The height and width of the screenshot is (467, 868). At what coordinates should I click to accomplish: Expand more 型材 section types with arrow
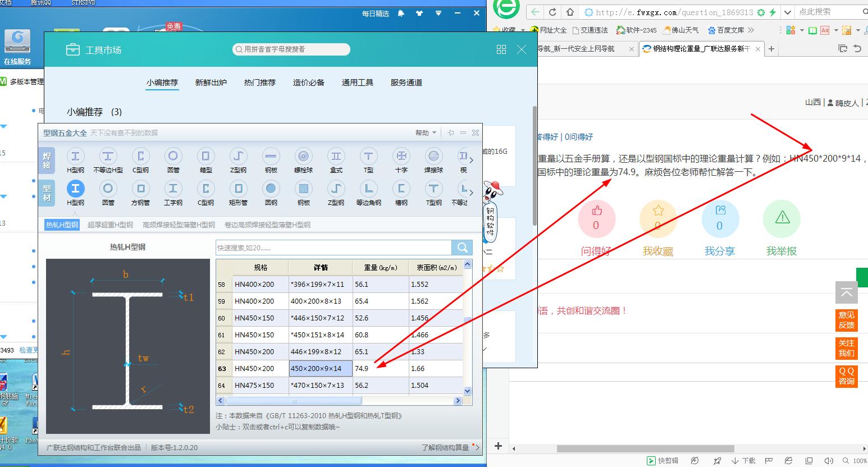coord(471,193)
